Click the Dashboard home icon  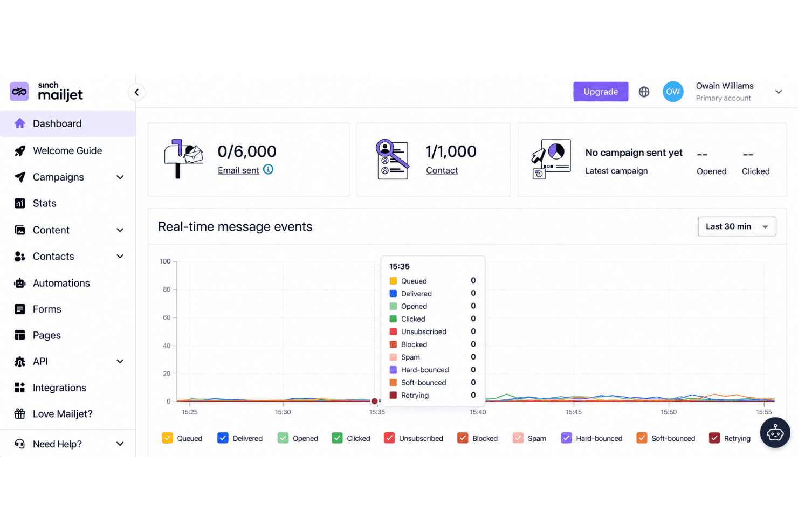pyautogui.click(x=20, y=123)
